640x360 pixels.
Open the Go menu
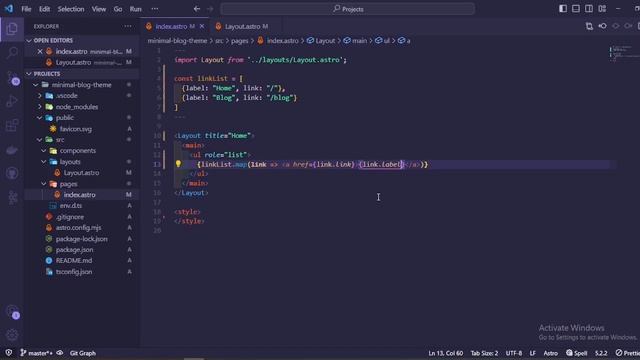[118, 9]
